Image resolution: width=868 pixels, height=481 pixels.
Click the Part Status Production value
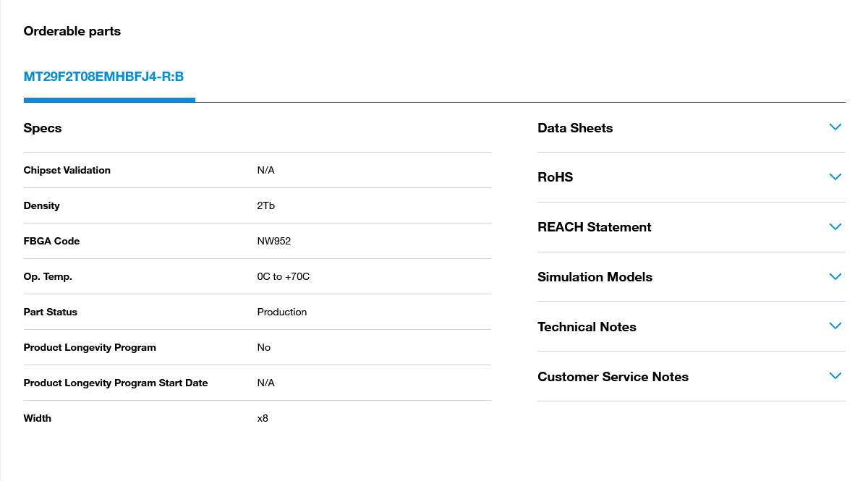[x=281, y=312]
